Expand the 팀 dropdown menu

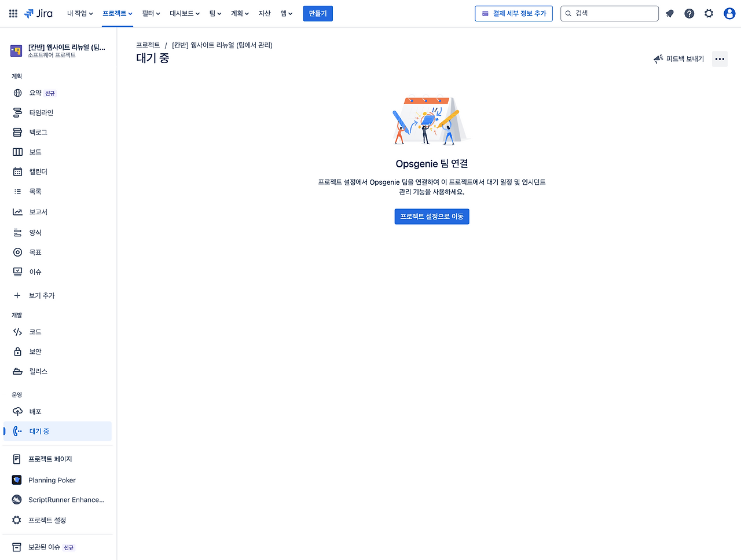(x=215, y=13)
